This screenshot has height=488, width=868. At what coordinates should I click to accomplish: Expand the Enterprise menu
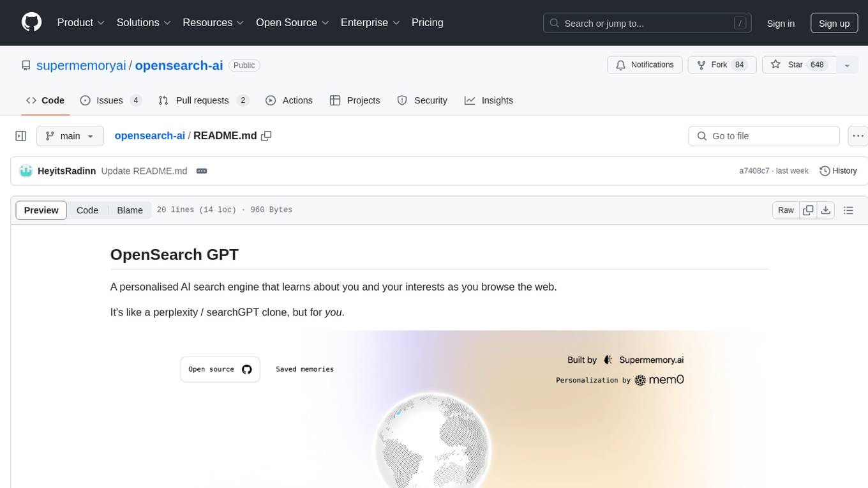pos(370,22)
